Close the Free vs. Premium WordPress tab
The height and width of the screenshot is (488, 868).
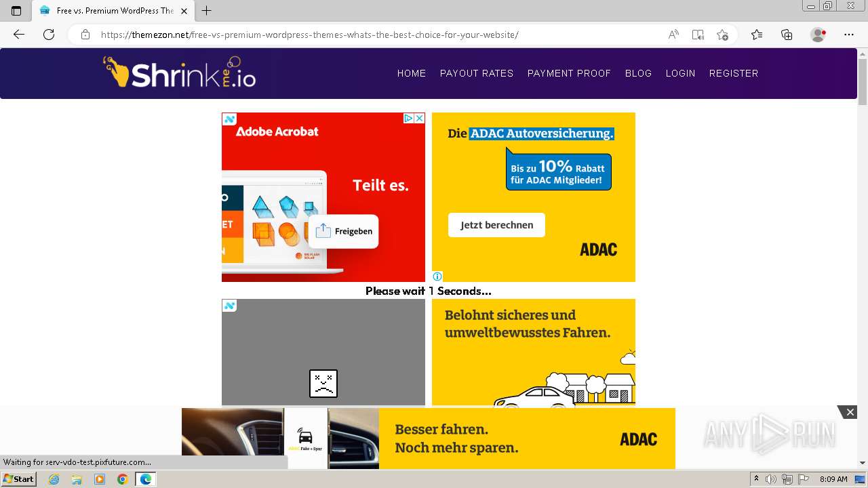point(184,11)
